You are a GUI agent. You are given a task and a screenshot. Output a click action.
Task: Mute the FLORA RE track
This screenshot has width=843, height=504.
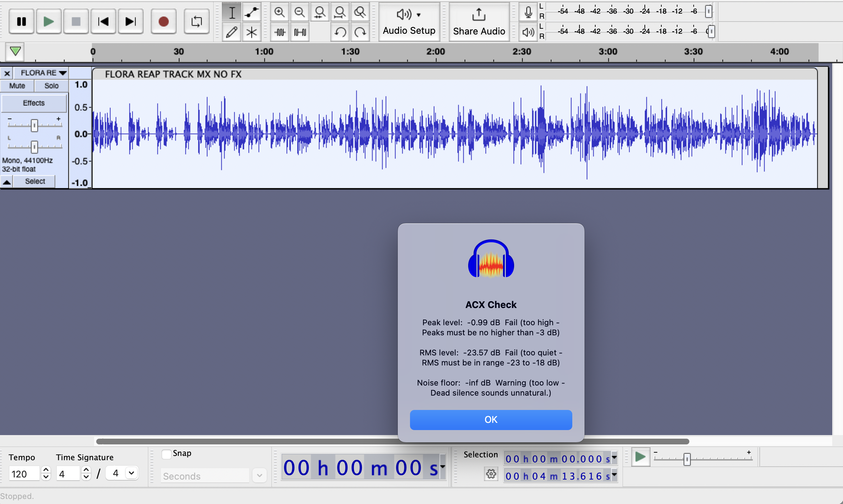[x=17, y=86]
